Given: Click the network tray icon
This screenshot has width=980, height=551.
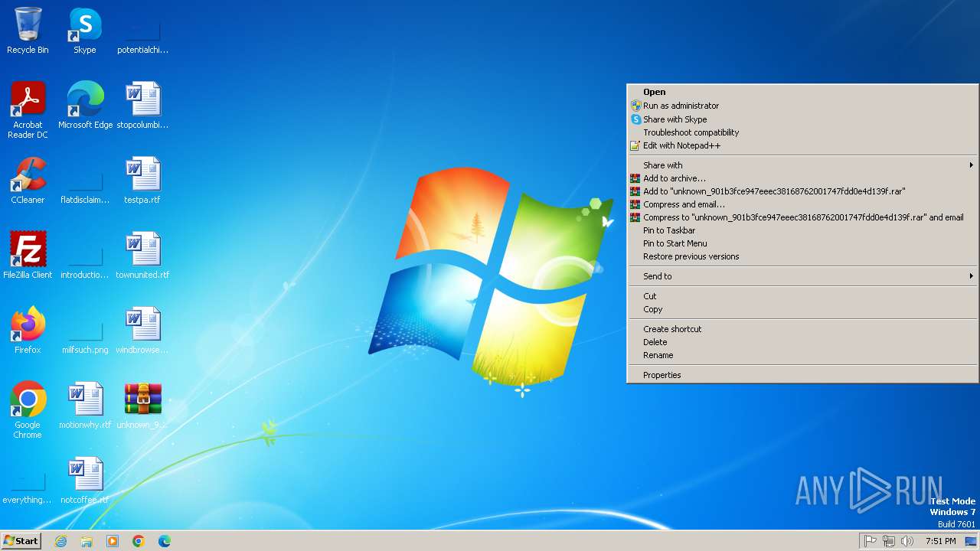Looking at the screenshot, I should click(889, 541).
